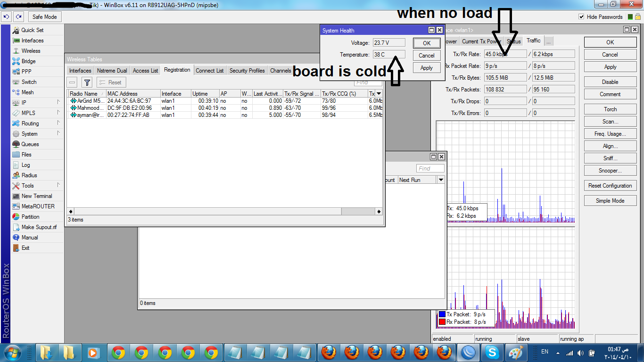Switch to the Security Profiles tab
The height and width of the screenshot is (362, 644).
click(247, 70)
